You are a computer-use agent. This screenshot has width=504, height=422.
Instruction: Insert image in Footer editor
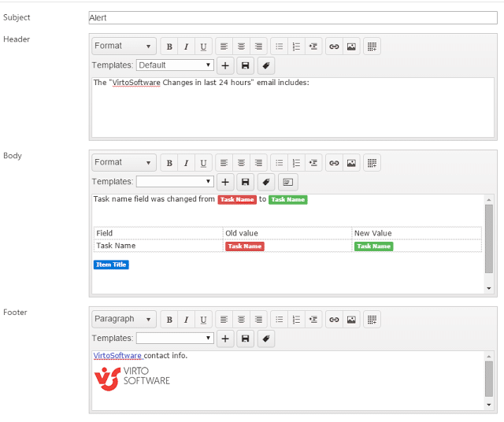coord(351,320)
